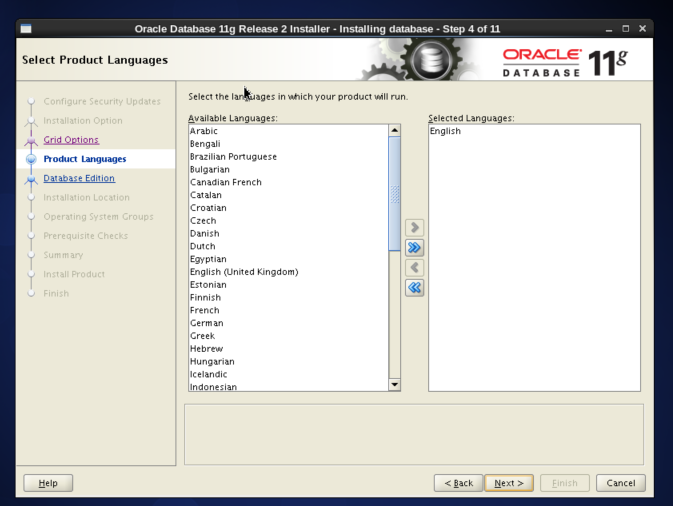The height and width of the screenshot is (506, 673).
Task: Open the Grid Options step
Action: coord(71,140)
